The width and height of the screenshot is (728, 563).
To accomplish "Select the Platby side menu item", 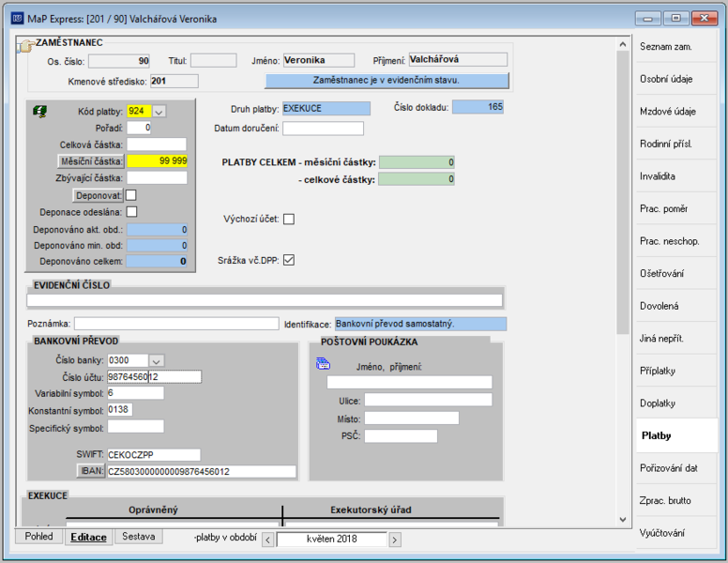I will point(676,435).
